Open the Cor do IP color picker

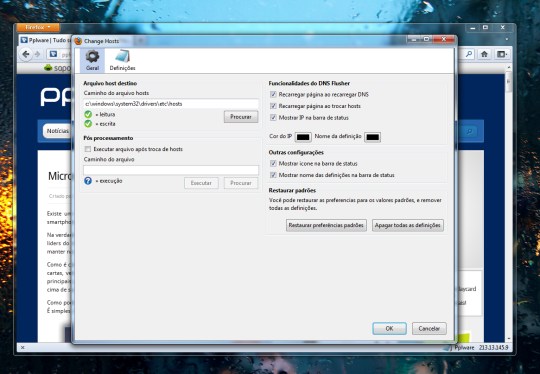coord(303,137)
